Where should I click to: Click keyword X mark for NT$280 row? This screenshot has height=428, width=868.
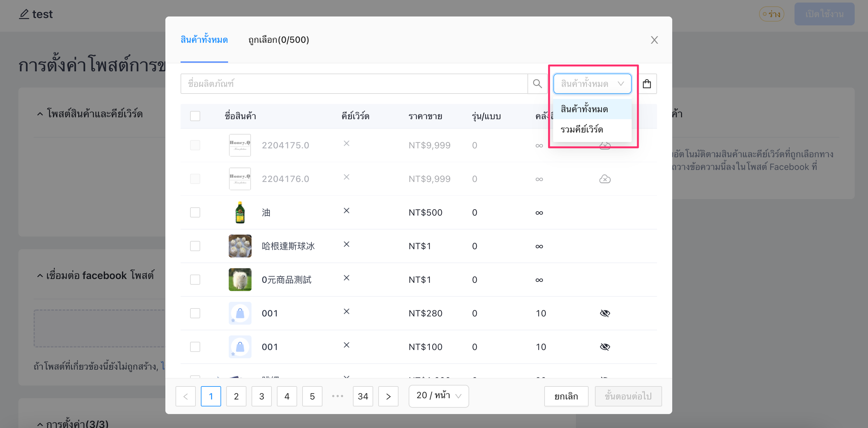pos(346,312)
